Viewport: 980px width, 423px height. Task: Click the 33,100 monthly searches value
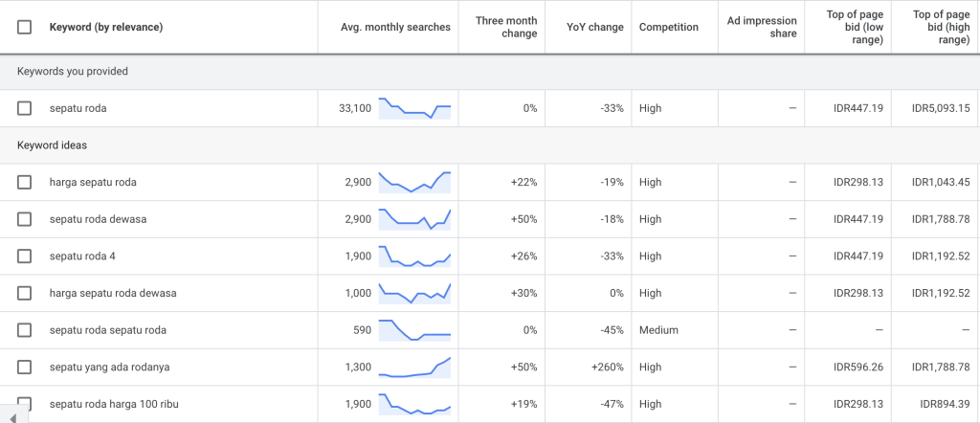click(x=355, y=108)
